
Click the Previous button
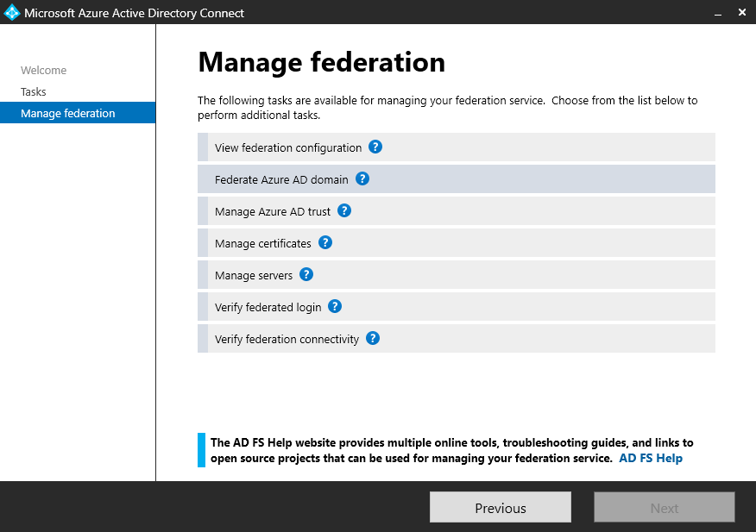click(501, 508)
